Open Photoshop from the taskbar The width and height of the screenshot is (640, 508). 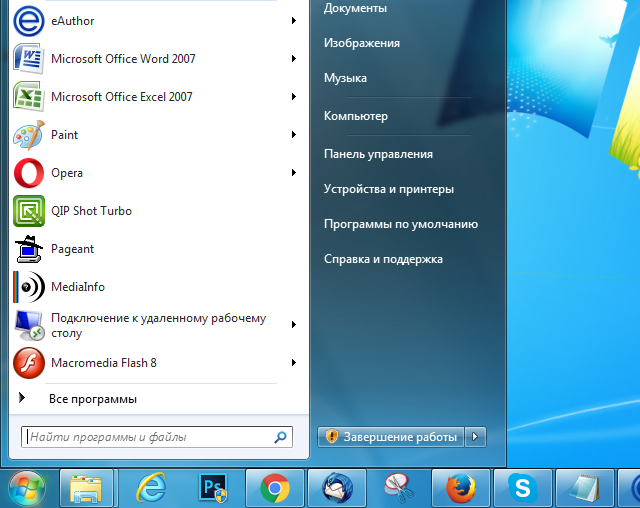(213, 488)
